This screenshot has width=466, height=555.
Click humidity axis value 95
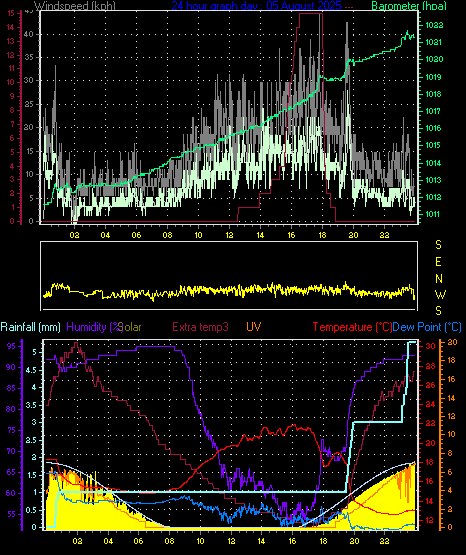pyautogui.click(x=11, y=346)
